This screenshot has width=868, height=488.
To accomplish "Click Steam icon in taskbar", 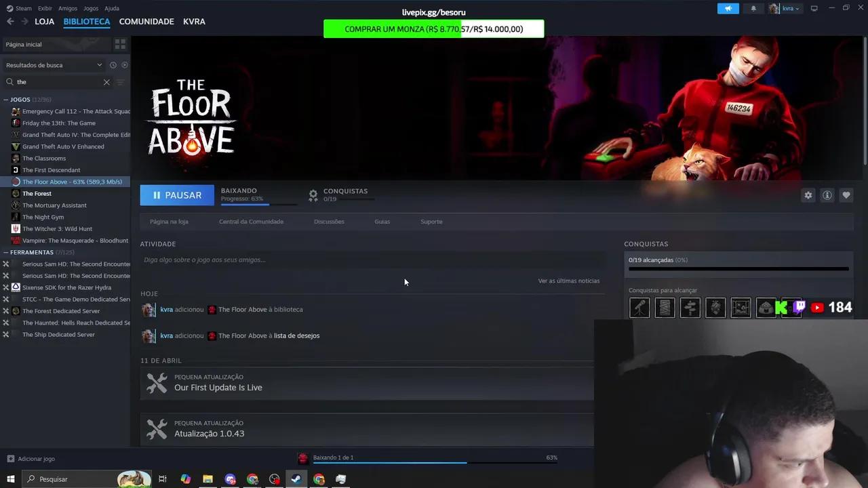I will pos(296,479).
